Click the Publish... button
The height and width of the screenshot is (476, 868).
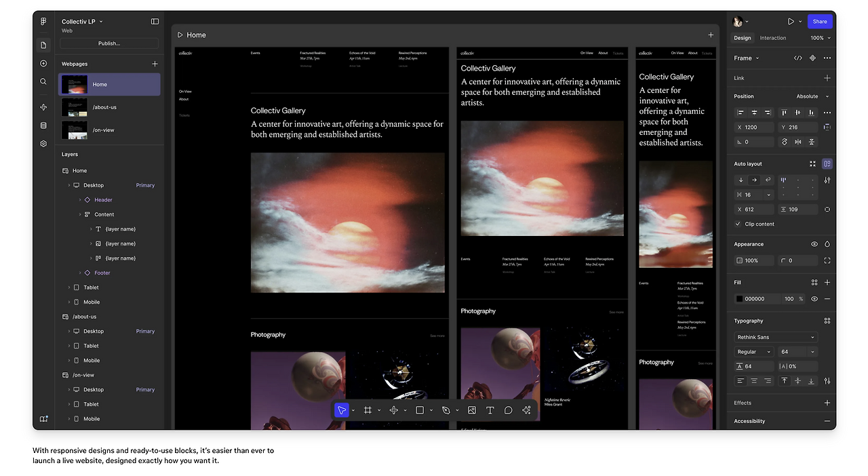[109, 43]
